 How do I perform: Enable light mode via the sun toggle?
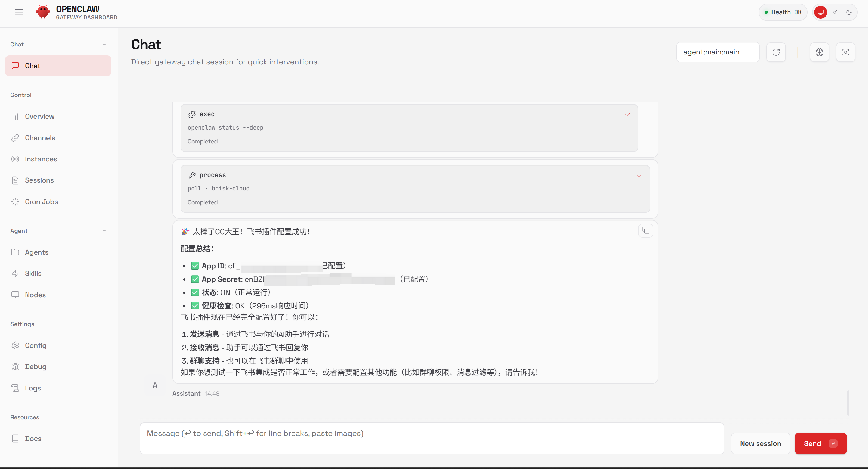[835, 12]
